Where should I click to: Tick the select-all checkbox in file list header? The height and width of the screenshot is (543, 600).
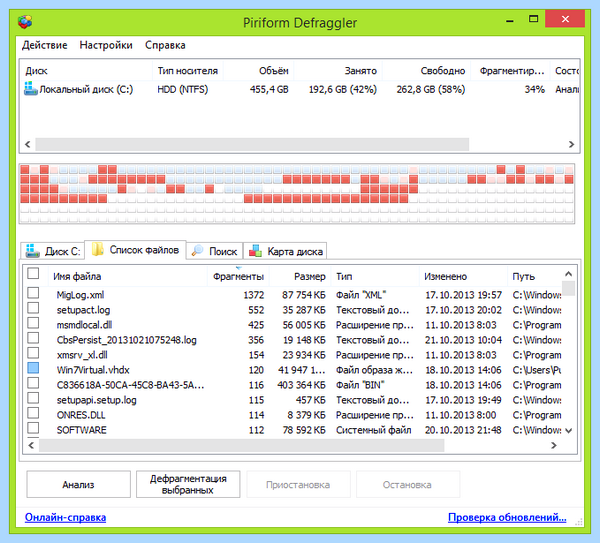(33, 273)
